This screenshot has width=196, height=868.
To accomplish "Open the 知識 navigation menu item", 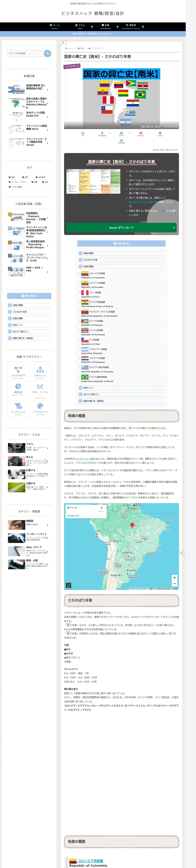I will click(x=105, y=27).
